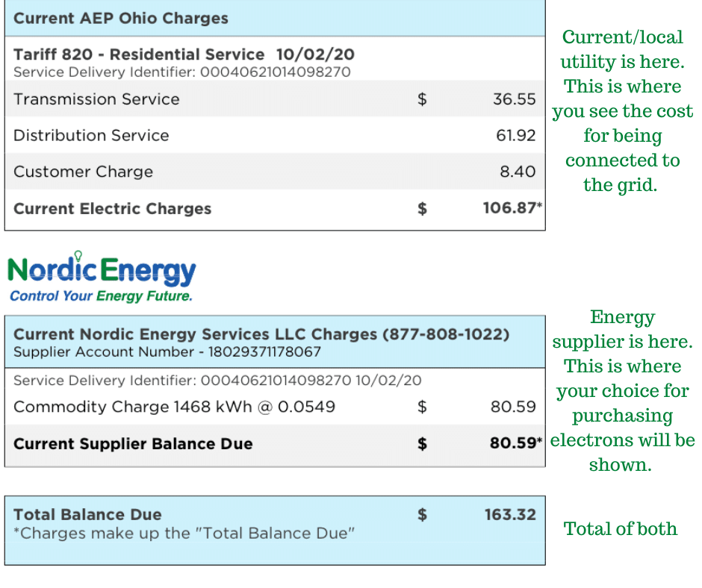This screenshot has width=702, height=588.
Task: Click the Total Balance Due label
Action: (x=87, y=514)
